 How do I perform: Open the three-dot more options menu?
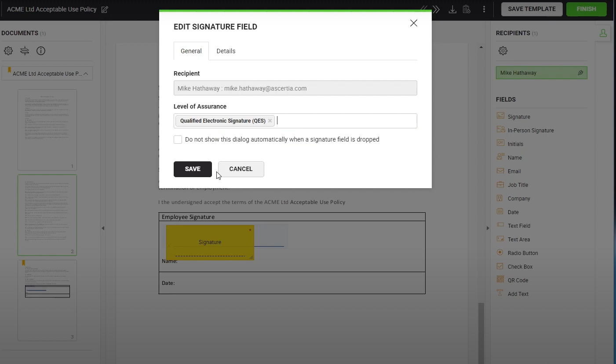484,9
